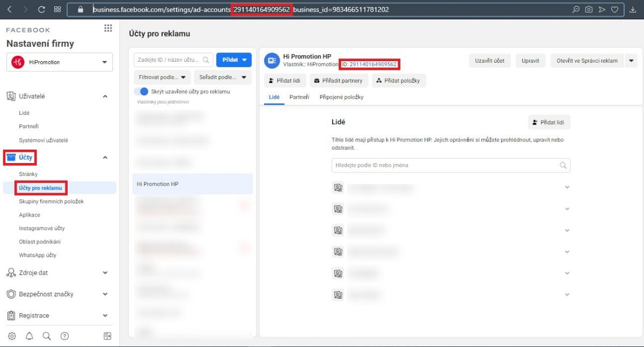Click Přidat lidi button below account name
Image resolution: width=644 pixels, height=347 pixels.
pos(286,80)
